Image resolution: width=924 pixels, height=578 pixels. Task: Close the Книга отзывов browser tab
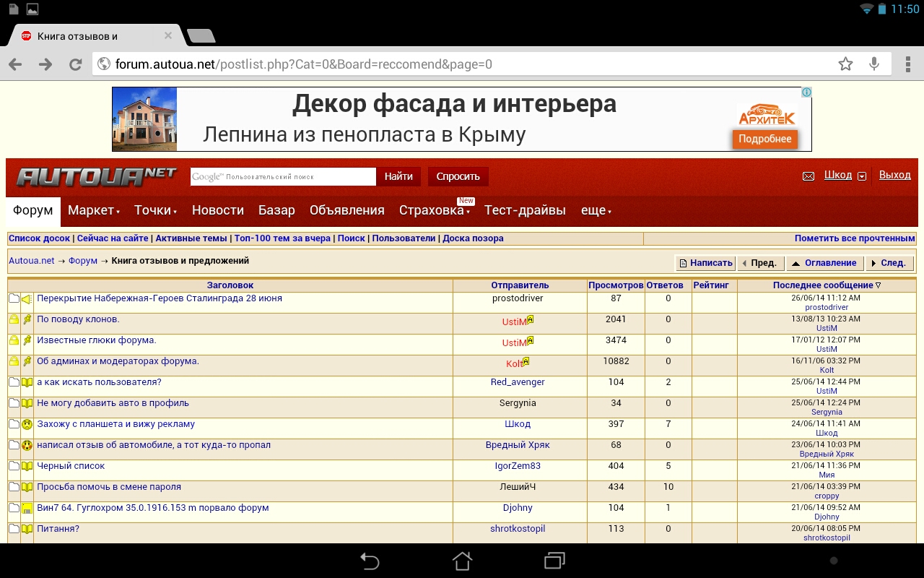pos(167,35)
